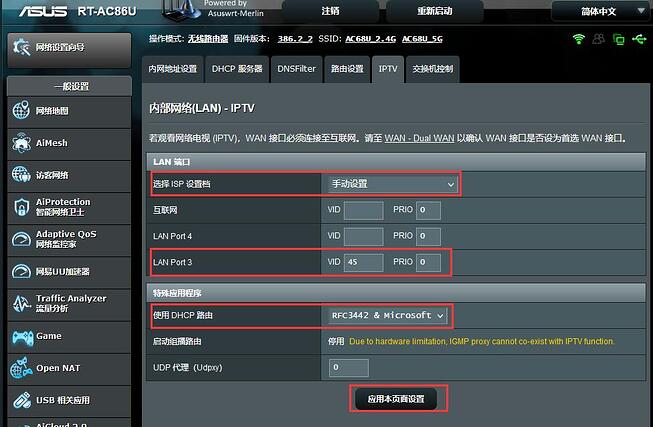Open the 使用 DHCP 路由 dropdown
Viewport: 653px width, 427px height.
pyautogui.click(x=387, y=315)
